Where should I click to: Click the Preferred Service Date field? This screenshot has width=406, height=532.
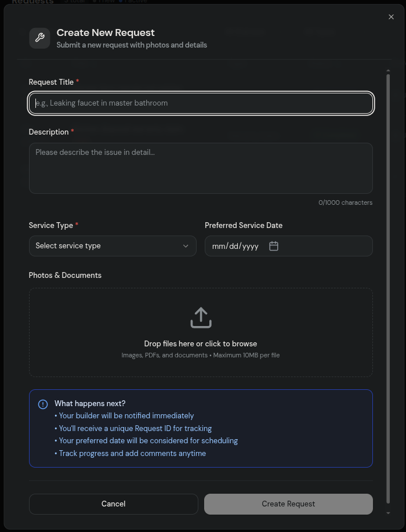(289, 246)
